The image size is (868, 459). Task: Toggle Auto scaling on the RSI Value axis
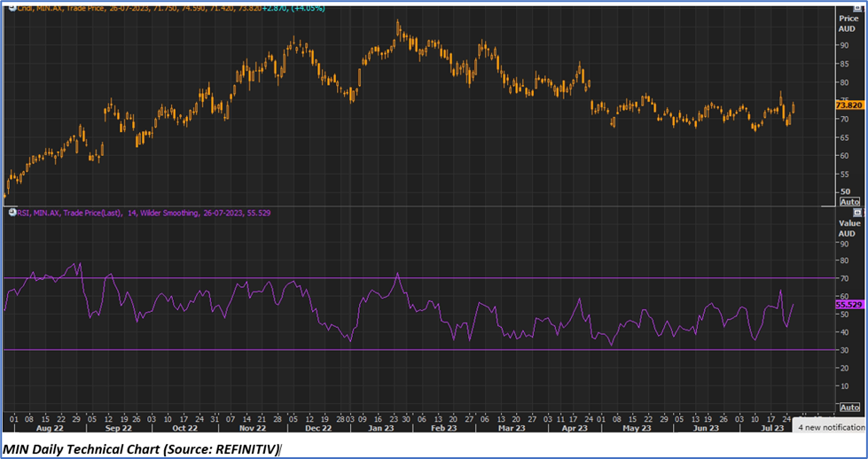[x=848, y=407]
